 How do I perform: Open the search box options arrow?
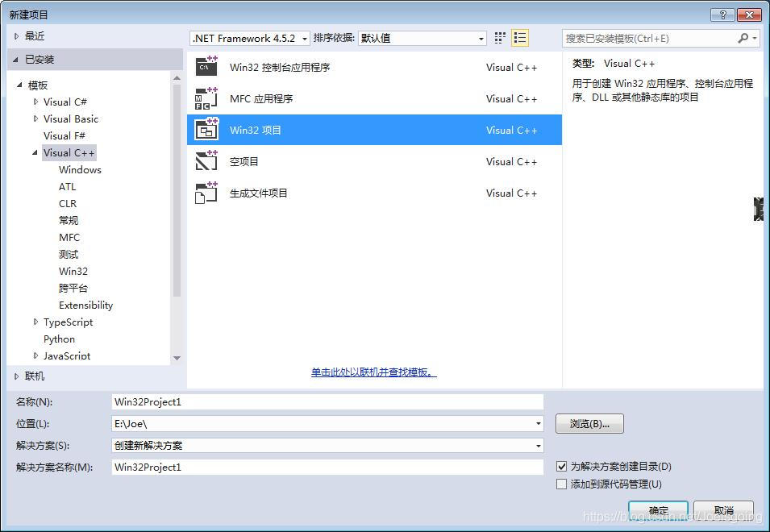coord(755,38)
